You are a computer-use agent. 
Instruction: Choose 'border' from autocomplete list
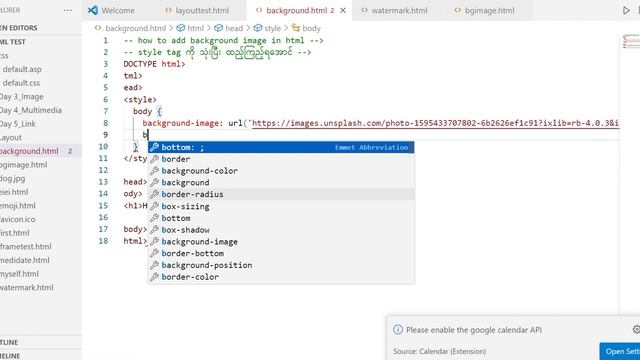pos(281,159)
